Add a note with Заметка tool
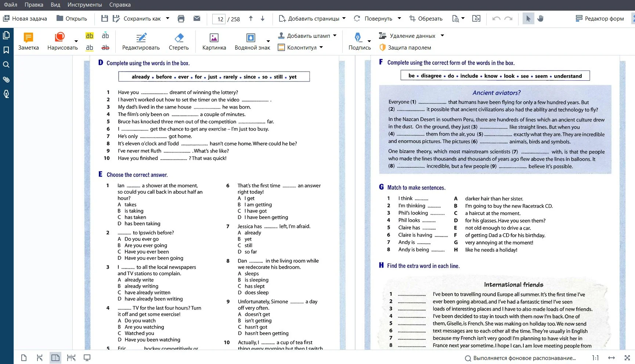Image resolution: width=635 pixels, height=364 pixels. click(x=29, y=41)
